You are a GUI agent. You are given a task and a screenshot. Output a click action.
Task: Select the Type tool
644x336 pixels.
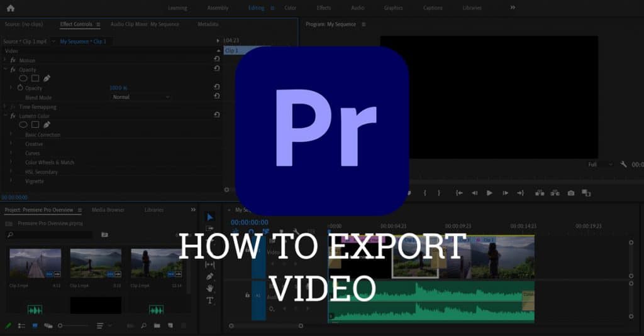pyautogui.click(x=210, y=300)
